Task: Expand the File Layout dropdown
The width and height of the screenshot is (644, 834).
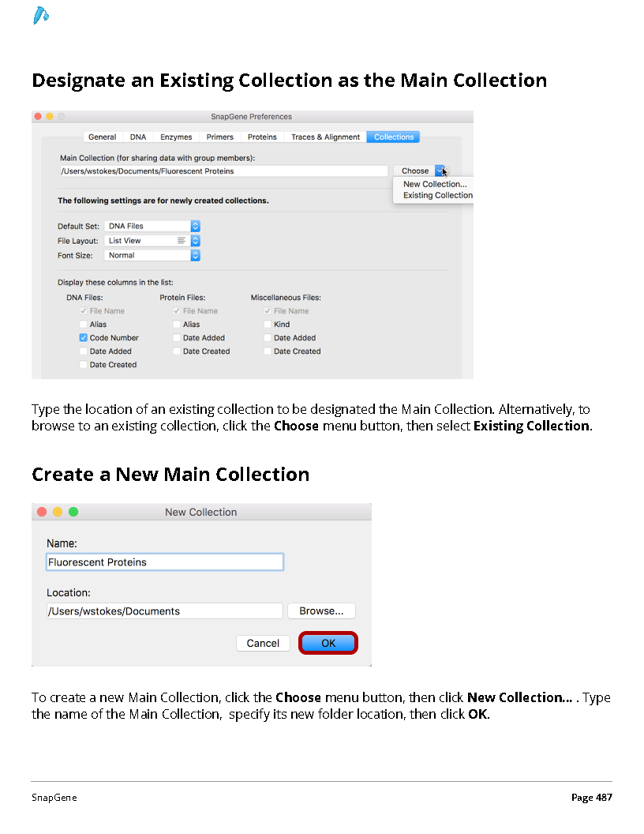Action: (152, 240)
